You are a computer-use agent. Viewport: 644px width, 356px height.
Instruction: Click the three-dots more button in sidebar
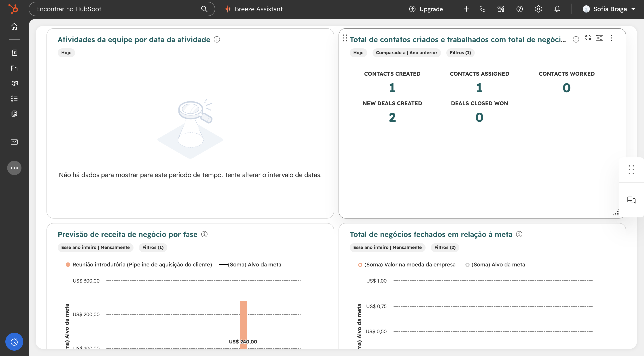click(x=14, y=168)
